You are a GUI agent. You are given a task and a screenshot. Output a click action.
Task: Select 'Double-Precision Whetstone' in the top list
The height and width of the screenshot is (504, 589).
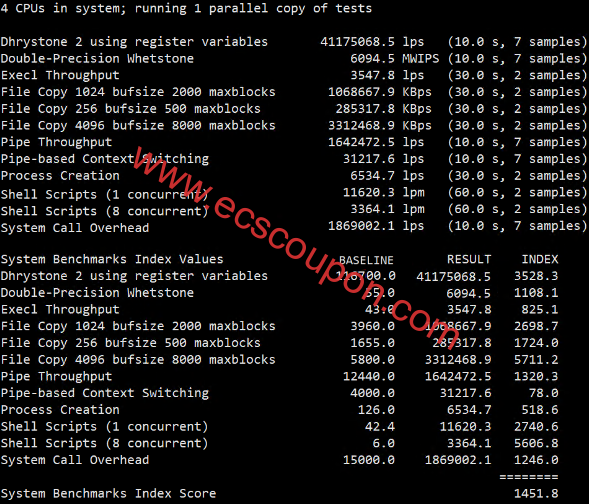(x=97, y=59)
